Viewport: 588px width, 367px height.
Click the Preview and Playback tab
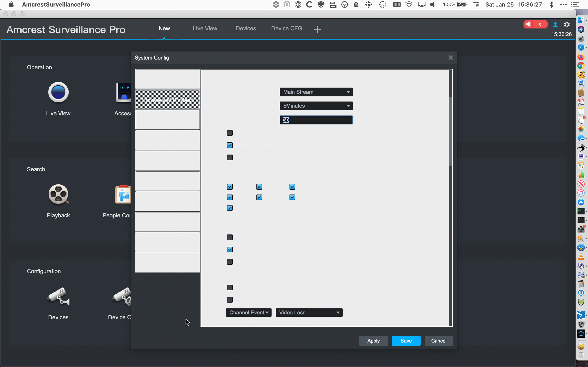click(168, 100)
